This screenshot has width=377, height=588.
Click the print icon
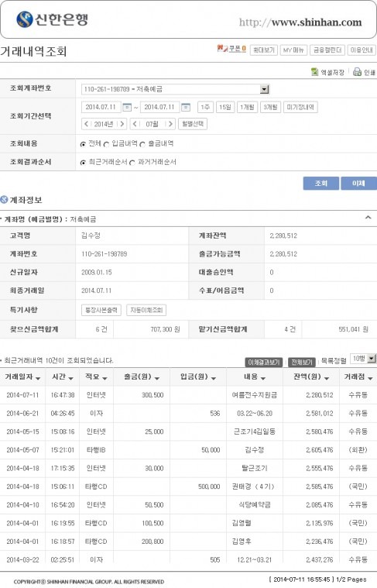(x=357, y=71)
